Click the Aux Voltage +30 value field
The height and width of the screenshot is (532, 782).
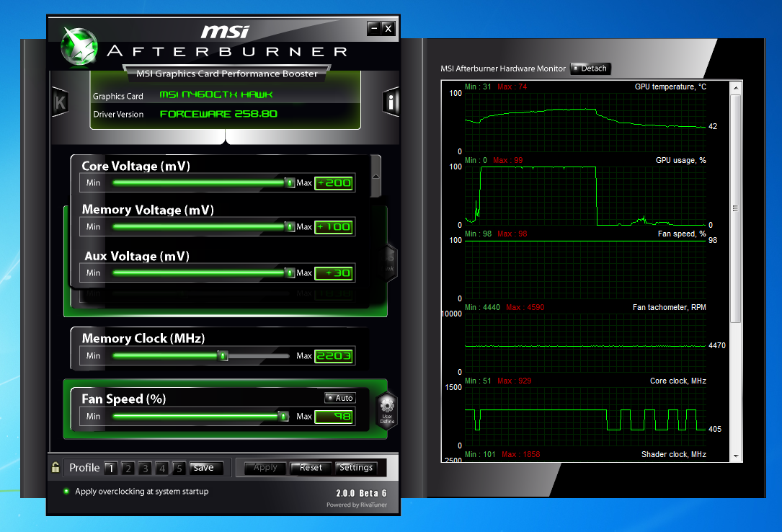tap(334, 272)
